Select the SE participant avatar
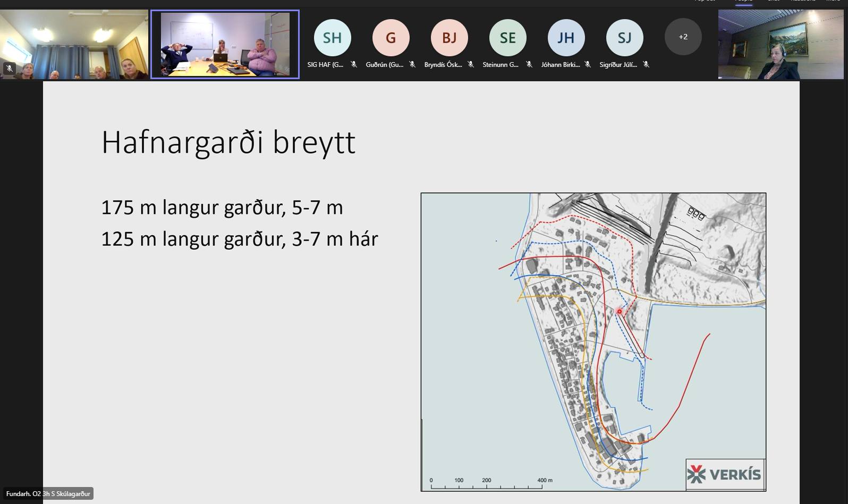Image resolution: width=848 pixels, height=504 pixels. click(x=507, y=38)
